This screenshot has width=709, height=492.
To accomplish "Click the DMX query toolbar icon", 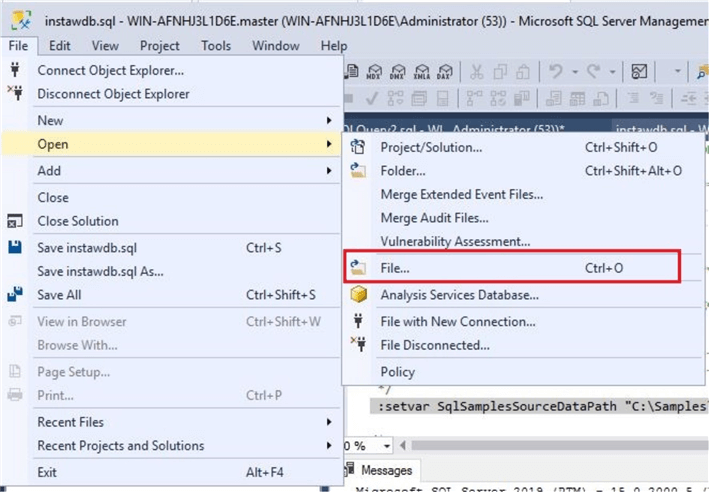I will point(397,71).
